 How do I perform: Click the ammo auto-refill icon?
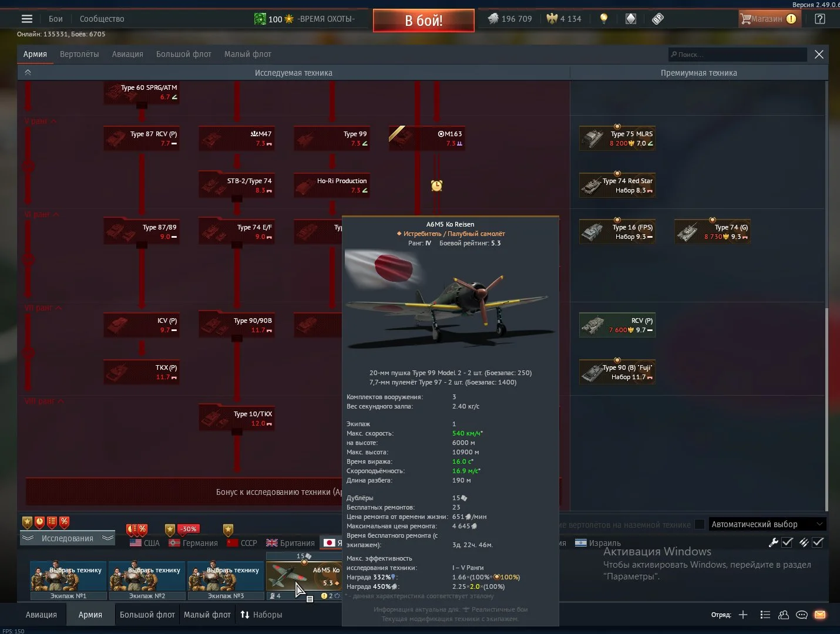pyautogui.click(x=804, y=542)
